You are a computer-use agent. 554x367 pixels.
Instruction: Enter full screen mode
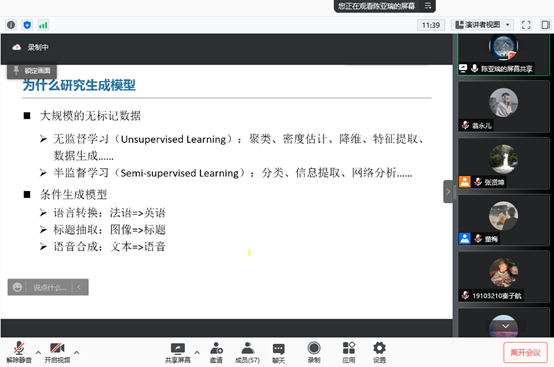click(x=526, y=25)
